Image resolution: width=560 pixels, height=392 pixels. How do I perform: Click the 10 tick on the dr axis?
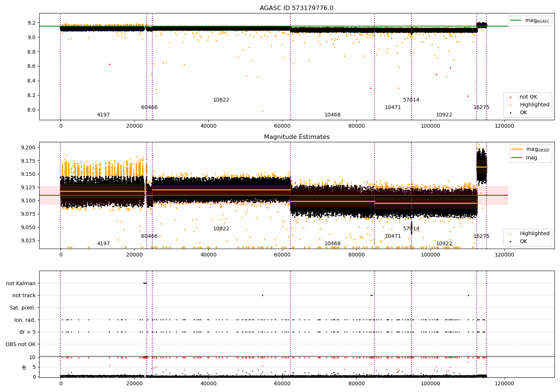32,358
